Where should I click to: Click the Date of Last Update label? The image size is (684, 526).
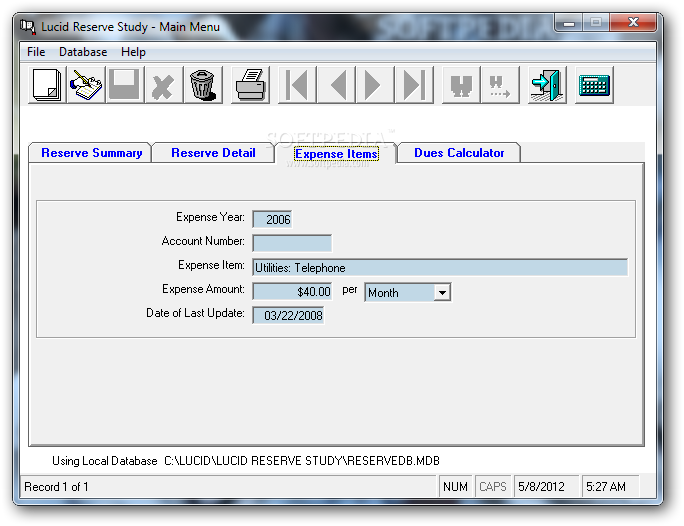[x=195, y=313]
